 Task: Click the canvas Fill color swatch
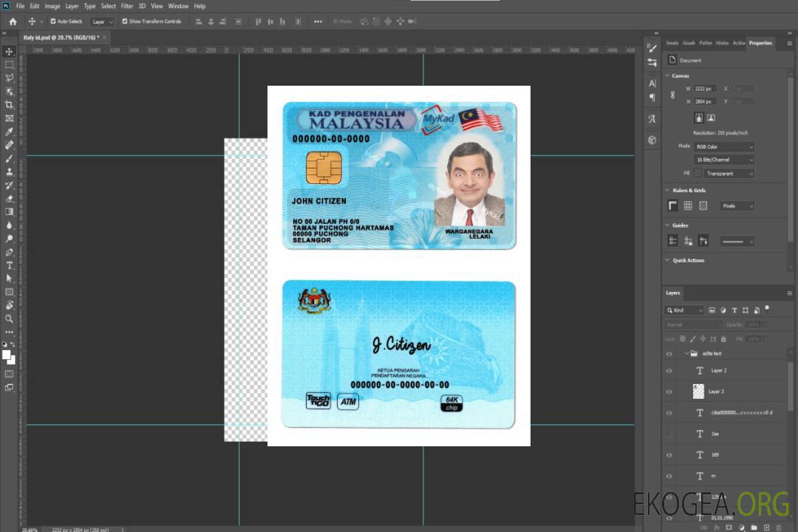pos(698,174)
